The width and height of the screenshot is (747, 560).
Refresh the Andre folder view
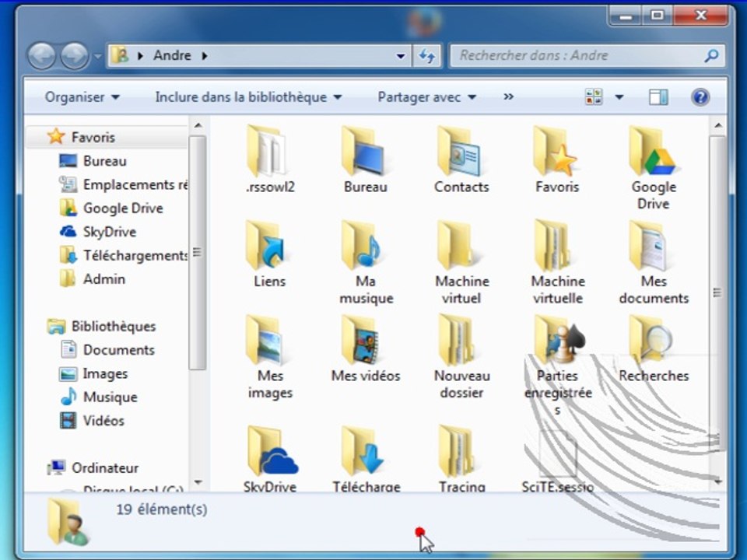[x=427, y=56]
